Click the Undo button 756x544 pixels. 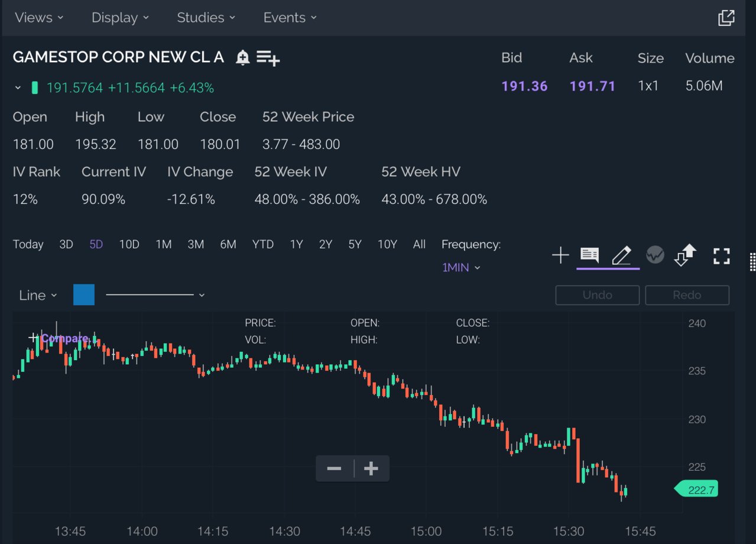(x=598, y=295)
